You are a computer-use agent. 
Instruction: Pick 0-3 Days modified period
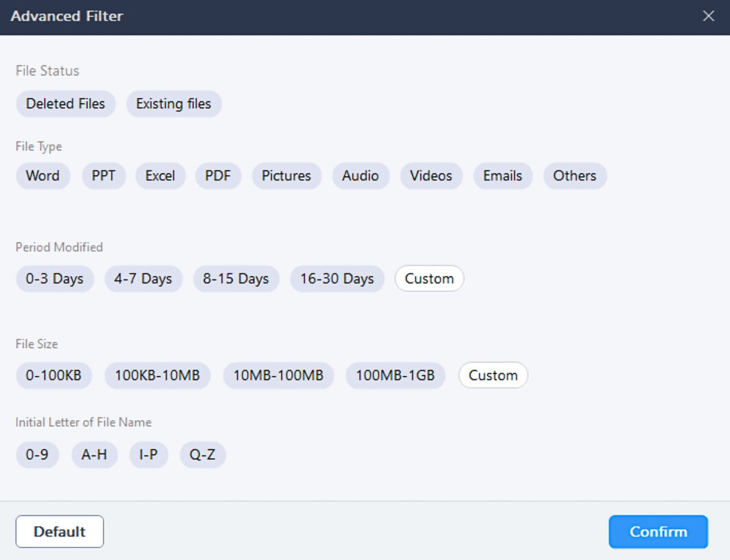click(x=55, y=279)
